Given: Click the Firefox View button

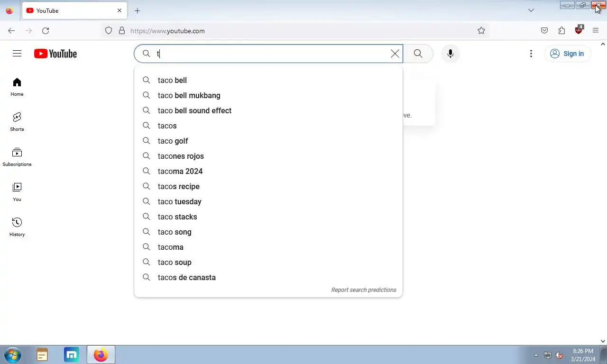Looking at the screenshot, I should pos(9,10).
